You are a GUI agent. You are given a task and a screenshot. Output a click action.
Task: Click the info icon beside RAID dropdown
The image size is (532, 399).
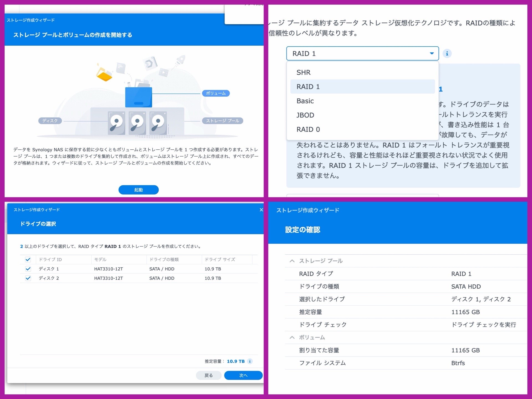[447, 53]
